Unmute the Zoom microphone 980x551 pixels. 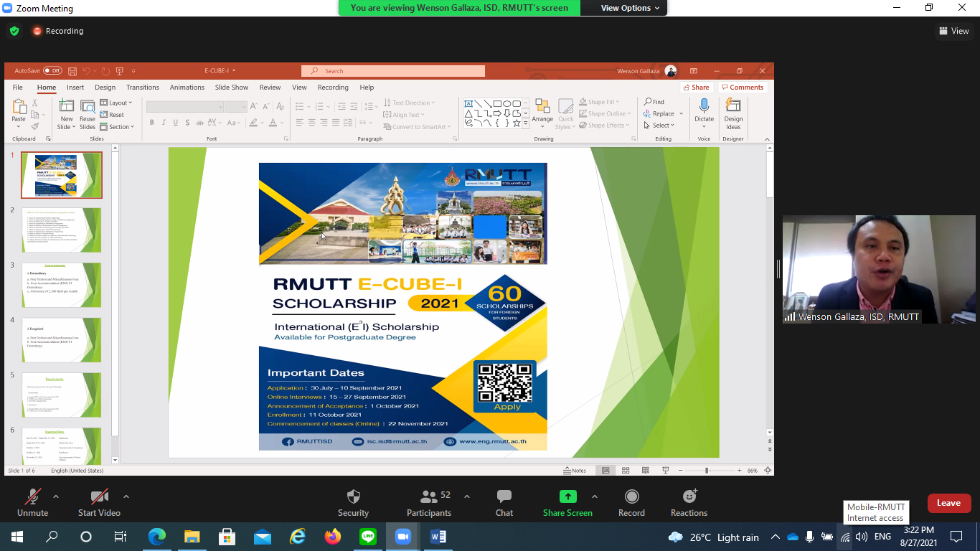pyautogui.click(x=32, y=496)
